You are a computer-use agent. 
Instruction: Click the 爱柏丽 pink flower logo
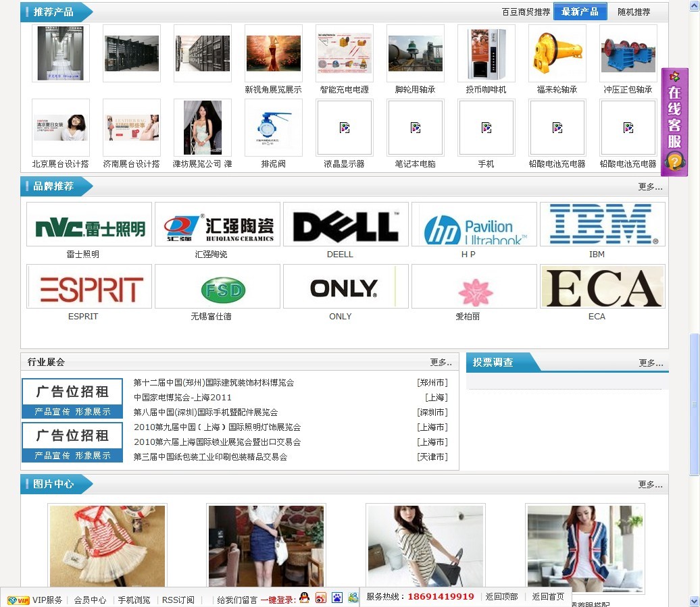pyautogui.click(x=474, y=286)
